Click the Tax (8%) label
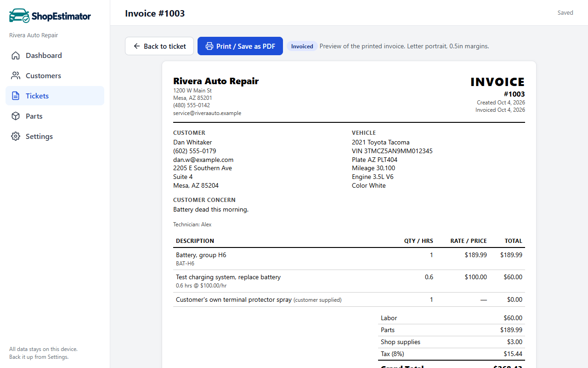The height and width of the screenshot is (368, 588). [392, 354]
